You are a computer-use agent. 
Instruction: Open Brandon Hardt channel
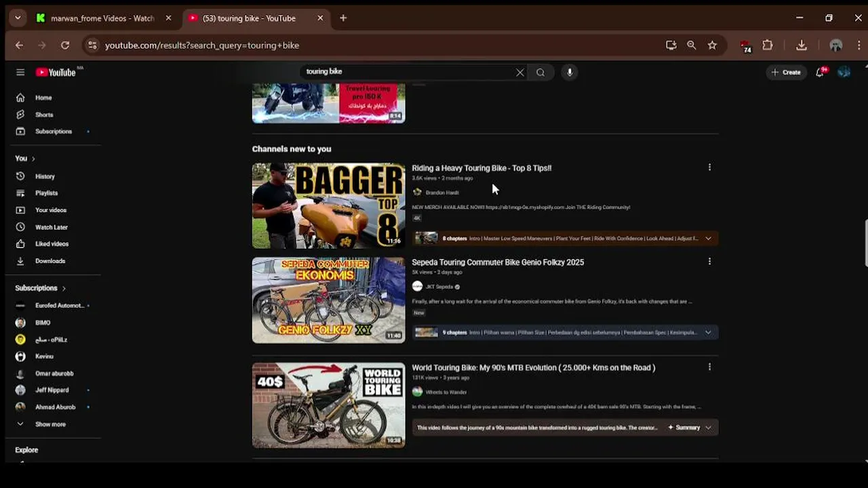[x=441, y=192]
